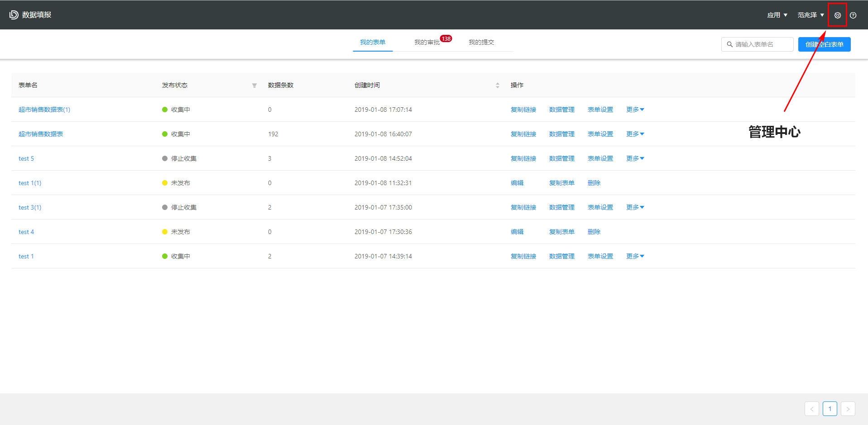
Task: Click timestamp 2019-01-08 17:07:14
Action: tap(383, 110)
